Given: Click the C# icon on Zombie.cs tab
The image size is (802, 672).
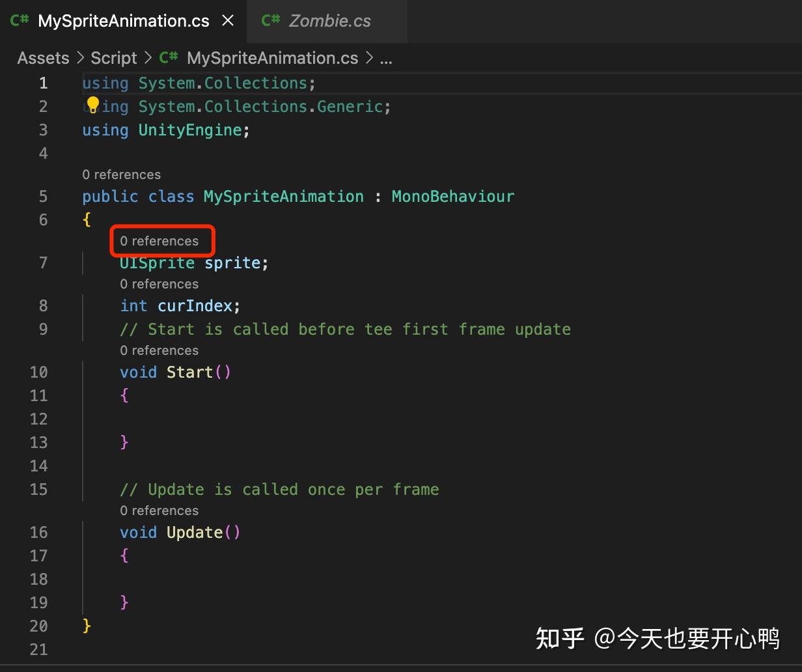Looking at the screenshot, I should point(271,20).
